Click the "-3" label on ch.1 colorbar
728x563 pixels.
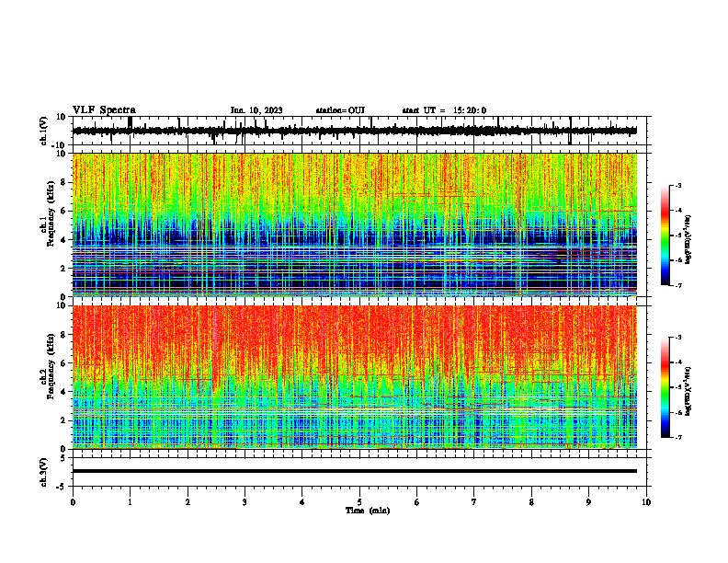click(677, 186)
